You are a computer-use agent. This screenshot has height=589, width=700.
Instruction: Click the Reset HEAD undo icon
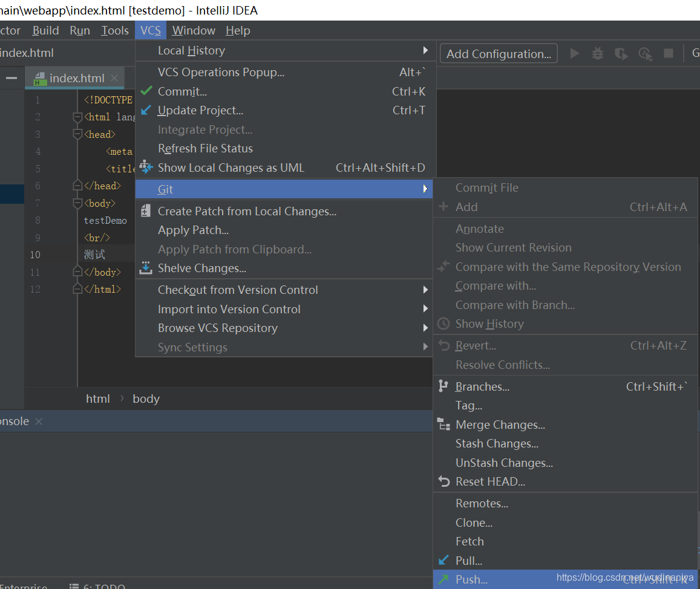[443, 481]
